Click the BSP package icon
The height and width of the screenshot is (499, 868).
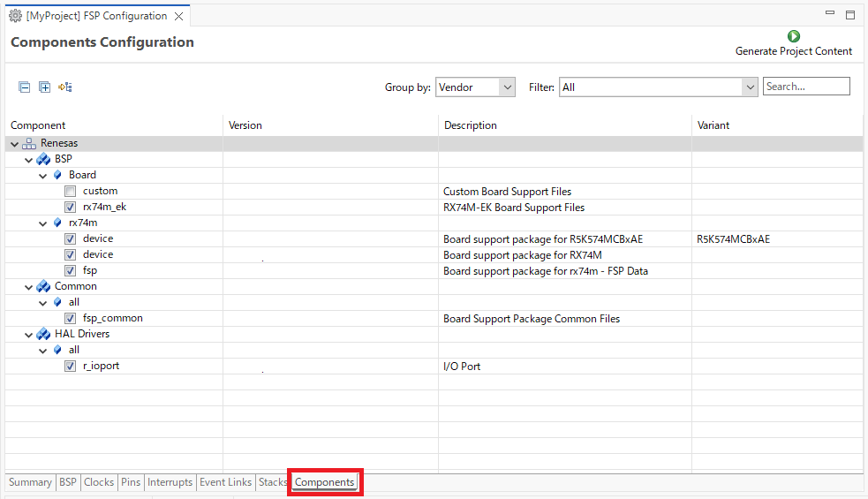click(43, 160)
